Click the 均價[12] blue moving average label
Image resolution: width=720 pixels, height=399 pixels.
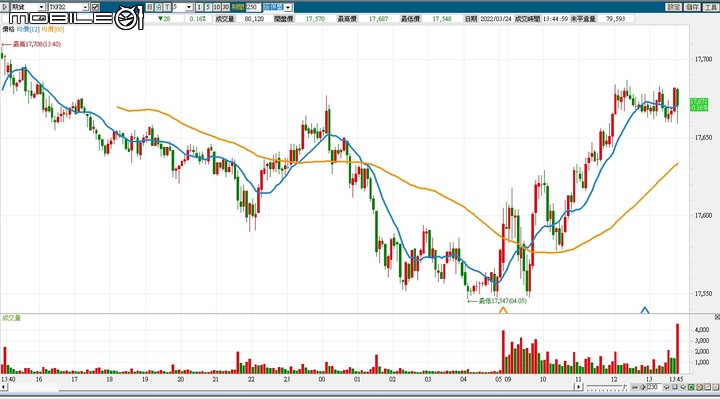click(x=28, y=29)
